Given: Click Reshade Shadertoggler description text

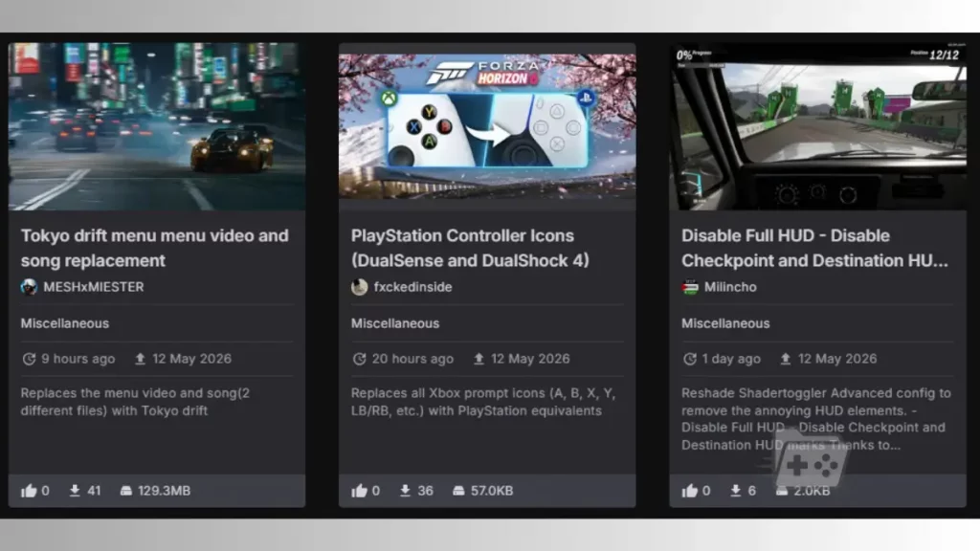Looking at the screenshot, I should click(x=816, y=419).
